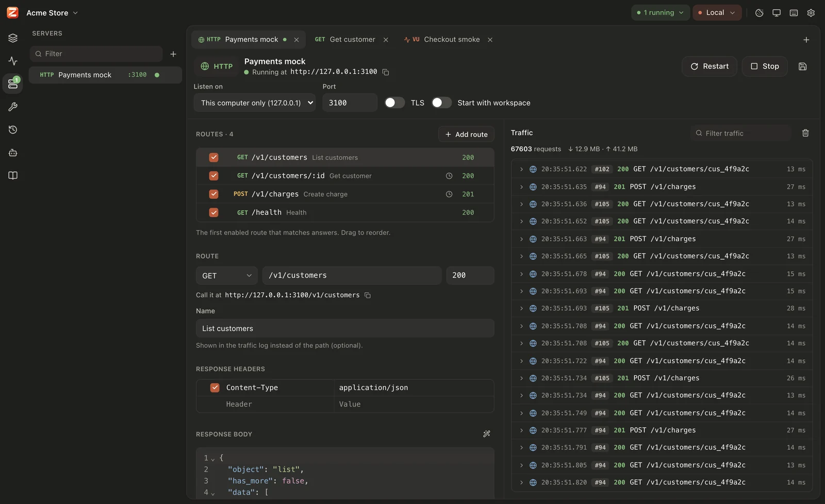The height and width of the screenshot is (504, 825).
Task: Open the keyboard shortcuts icon in top bar
Action: [794, 13]
